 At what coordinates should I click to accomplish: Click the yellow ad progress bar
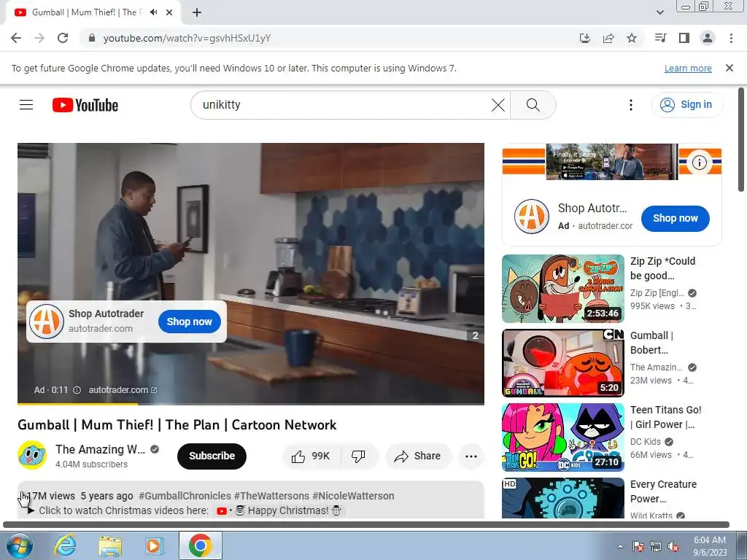click(x=77, y=404)
